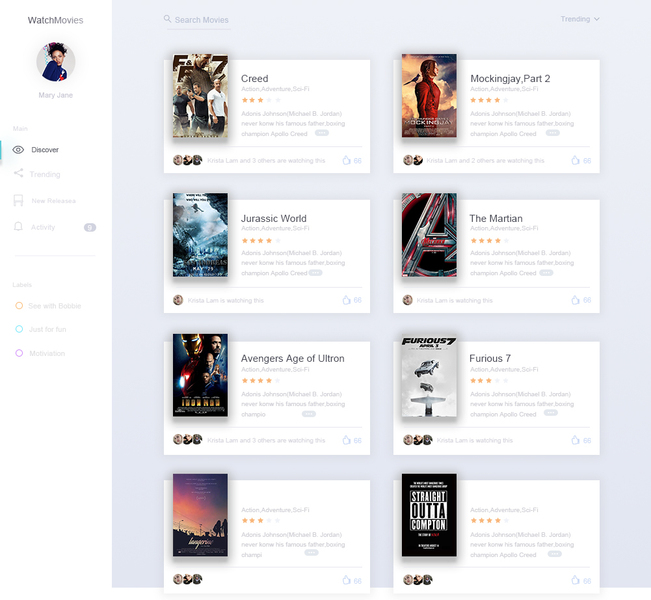Click the search magnifier icon
Viewport: 651px width, 600px height.
pyautogui.click(x=167, y=19)
